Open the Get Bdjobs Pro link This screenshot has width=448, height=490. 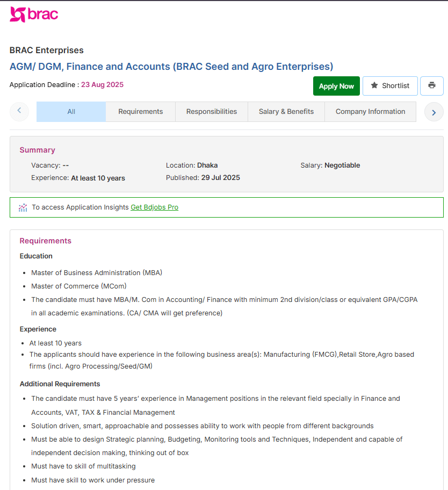(154, 207)
